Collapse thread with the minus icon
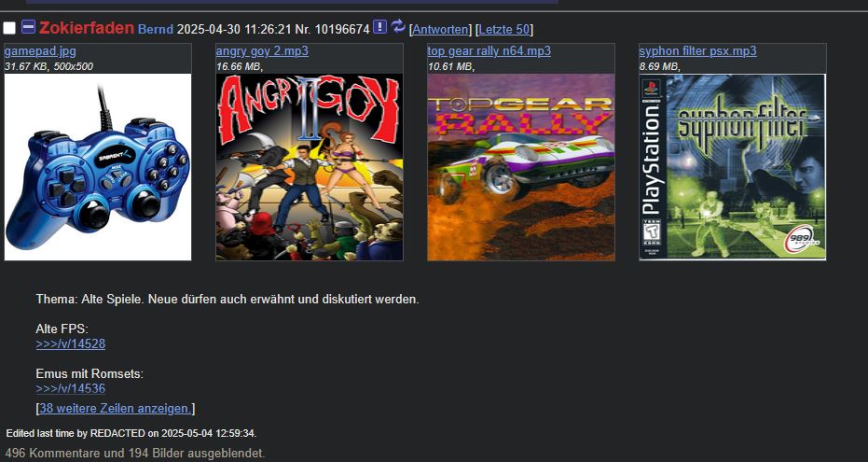Viewport: 868px width, 462px height. click(28, 26)
